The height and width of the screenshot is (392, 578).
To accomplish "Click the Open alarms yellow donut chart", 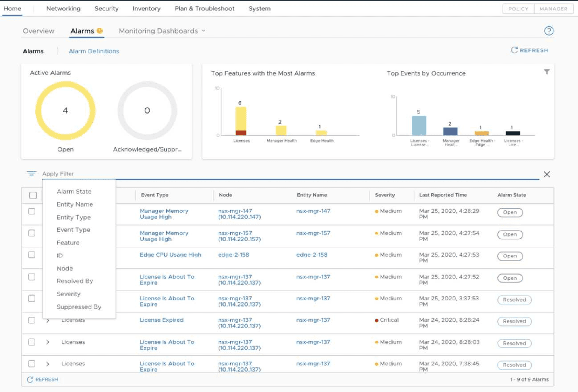I will (65, 111).
